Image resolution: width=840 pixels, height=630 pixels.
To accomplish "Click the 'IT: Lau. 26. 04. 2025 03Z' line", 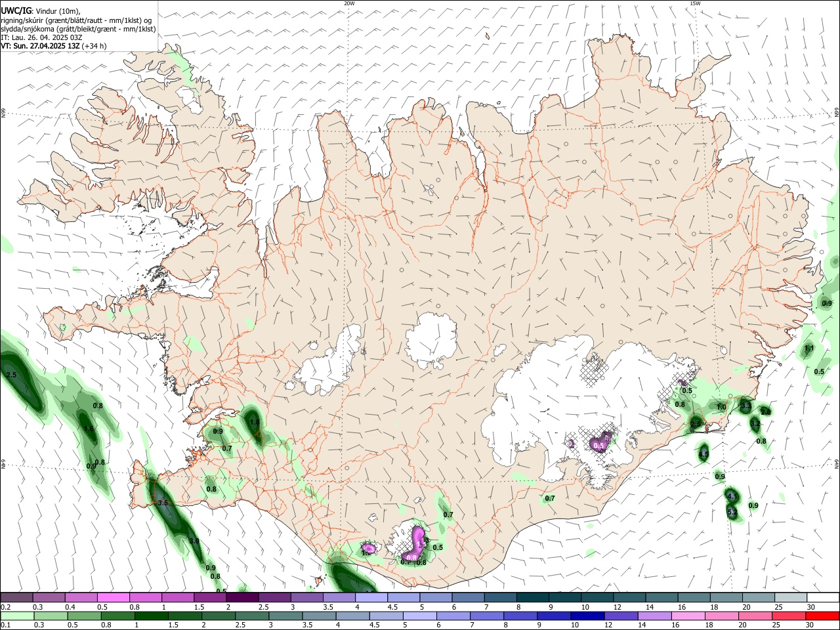I will pos(41,37).
